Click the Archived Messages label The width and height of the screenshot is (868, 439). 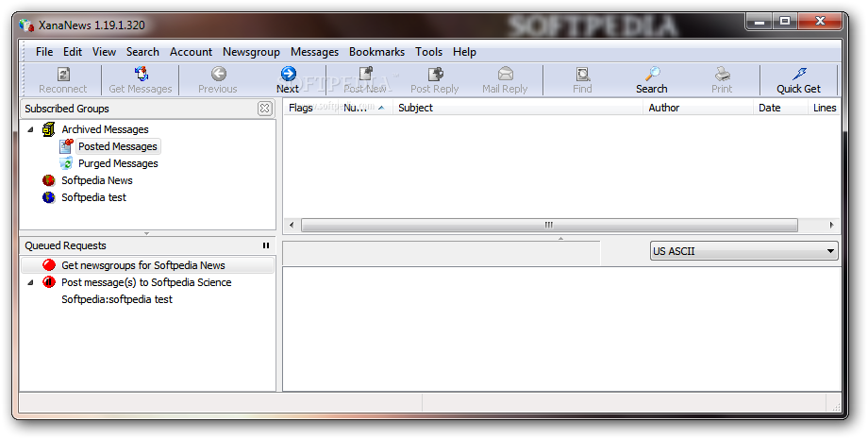(x=105, y=129)
